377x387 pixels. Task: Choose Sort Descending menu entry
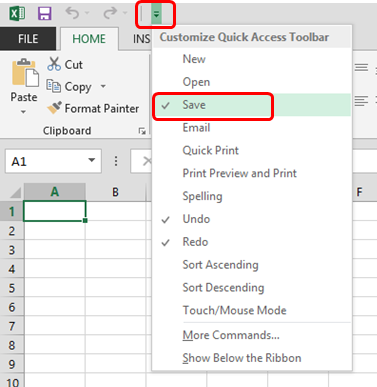click(252, 288)
